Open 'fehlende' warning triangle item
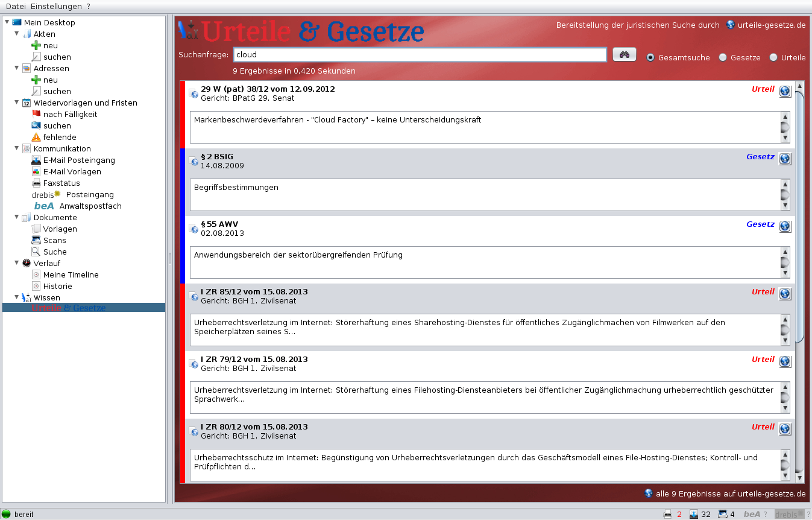Screen dimensions: 812x520 coord(54,137)
